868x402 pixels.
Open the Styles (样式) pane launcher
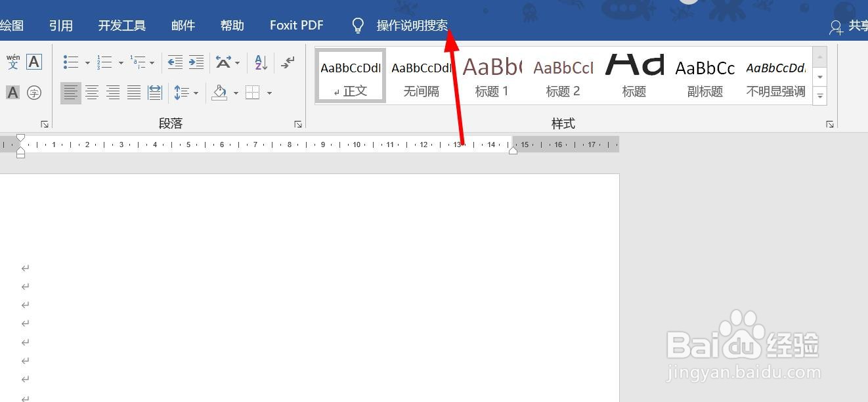point(830,124)
